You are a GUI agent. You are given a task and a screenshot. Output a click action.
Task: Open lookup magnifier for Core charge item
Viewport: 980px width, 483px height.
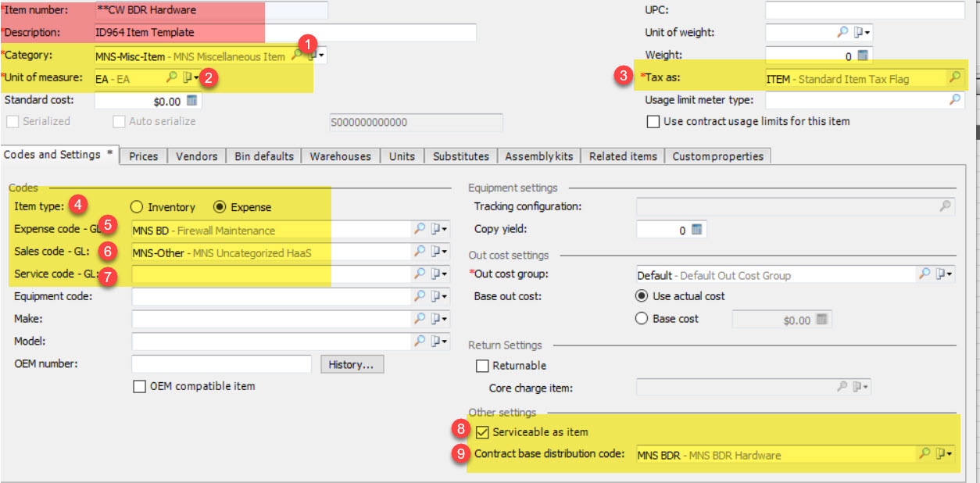click(x=842, y=386)
